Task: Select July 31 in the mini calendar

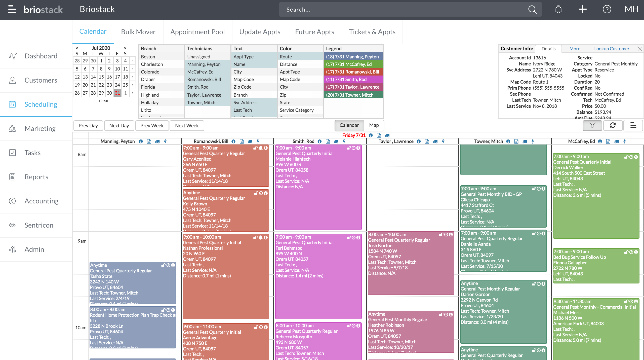Action: pos(117,93)
